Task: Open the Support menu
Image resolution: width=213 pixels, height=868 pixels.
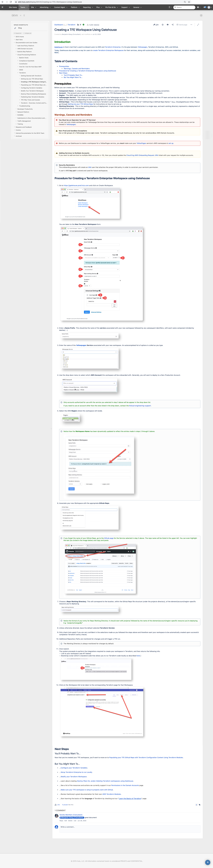Action: [x=125, y=7]
